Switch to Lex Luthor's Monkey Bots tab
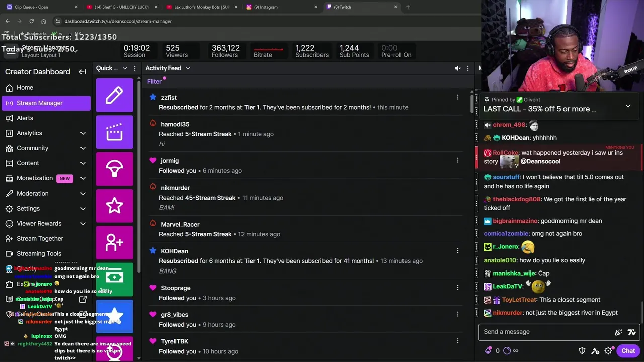 click(x=201, y=7)
